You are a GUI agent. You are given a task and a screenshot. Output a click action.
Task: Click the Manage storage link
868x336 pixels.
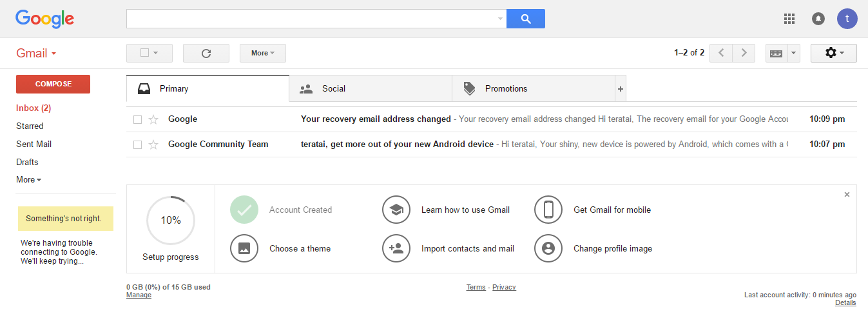[x=139, y=295]
